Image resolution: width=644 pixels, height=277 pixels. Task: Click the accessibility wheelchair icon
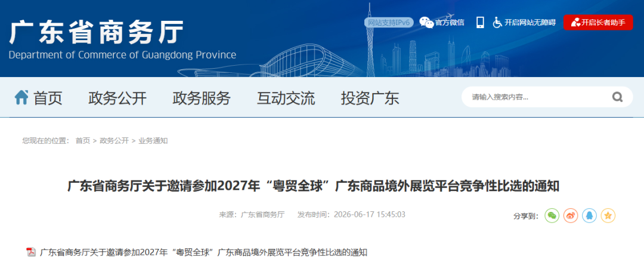(x=497, y=22)
